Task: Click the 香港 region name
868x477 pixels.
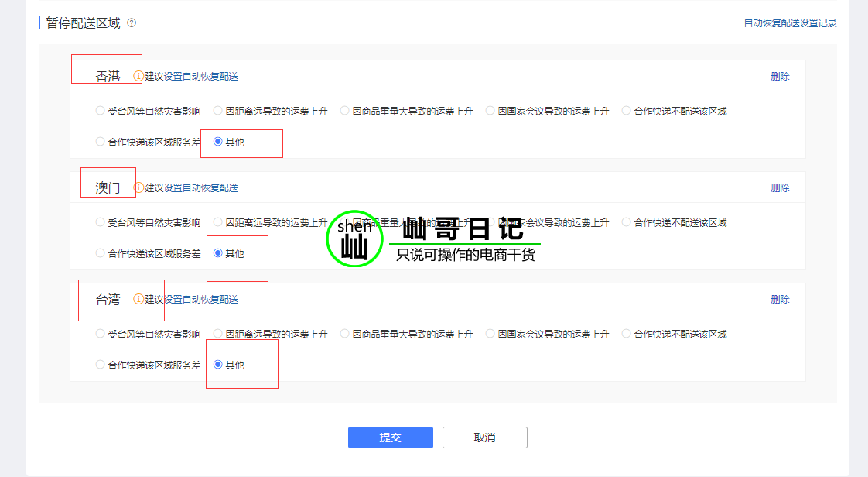Action: coord(108,77)
